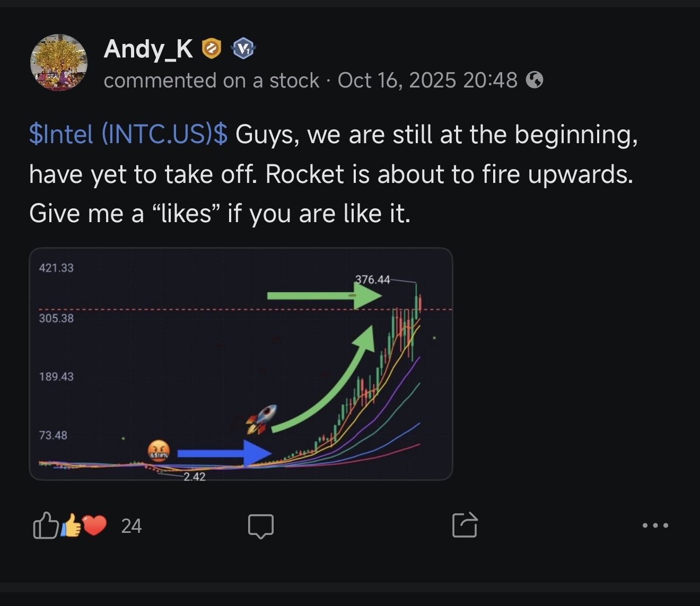Open the three-dot more options menu

pos(655,525)
